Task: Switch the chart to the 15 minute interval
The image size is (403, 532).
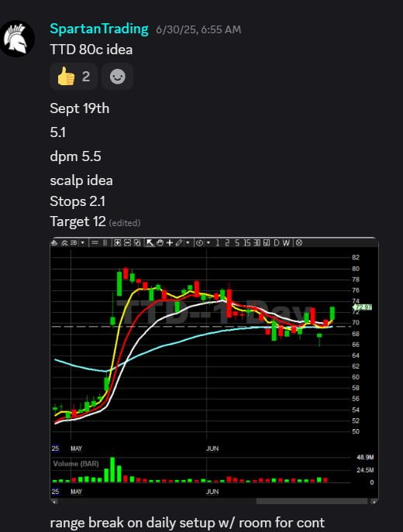Action: [x=246, y=243]
